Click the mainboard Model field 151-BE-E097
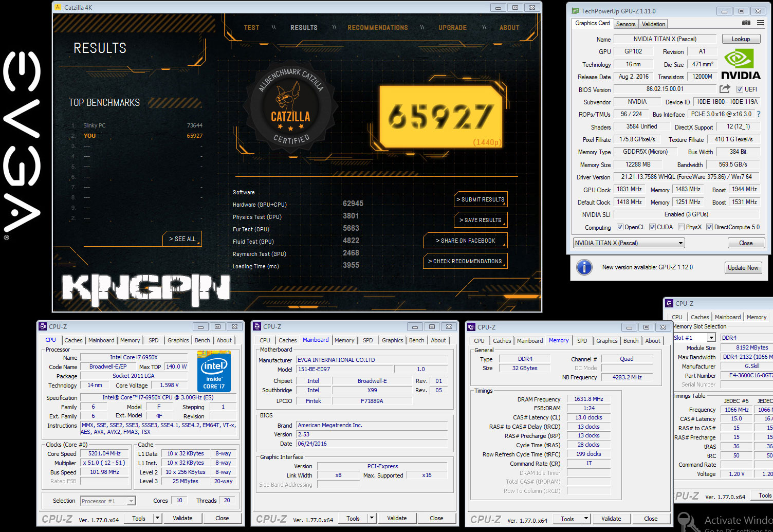This screenshot has width=773, height=532. point(344,369)
